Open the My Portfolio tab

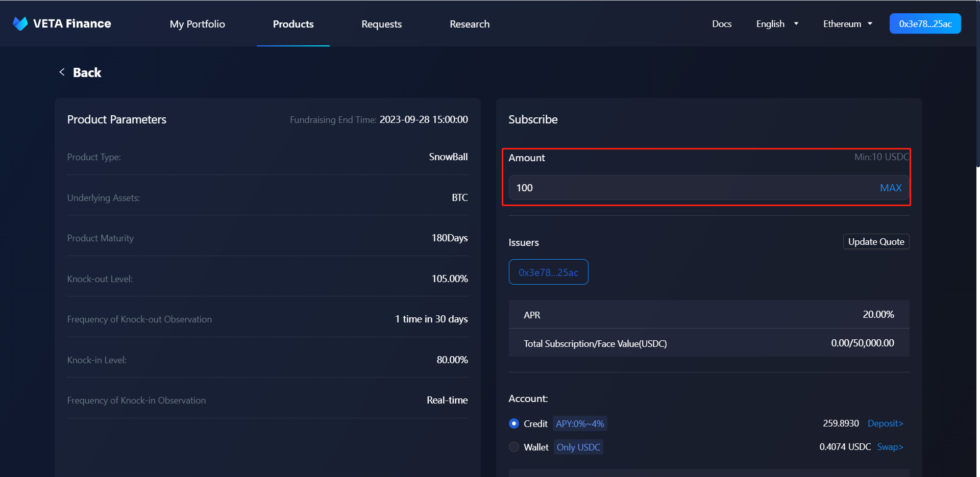197,24
